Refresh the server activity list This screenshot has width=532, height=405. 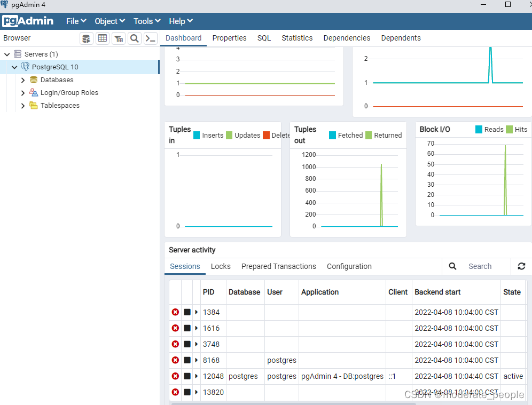pyautogui.click(x=521, y=266)
